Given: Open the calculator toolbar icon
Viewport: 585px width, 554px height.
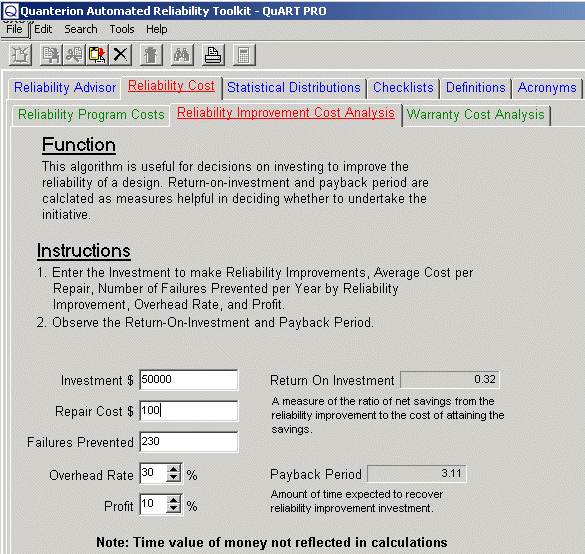Looking at the screenshot, I should tap(244, 55).
